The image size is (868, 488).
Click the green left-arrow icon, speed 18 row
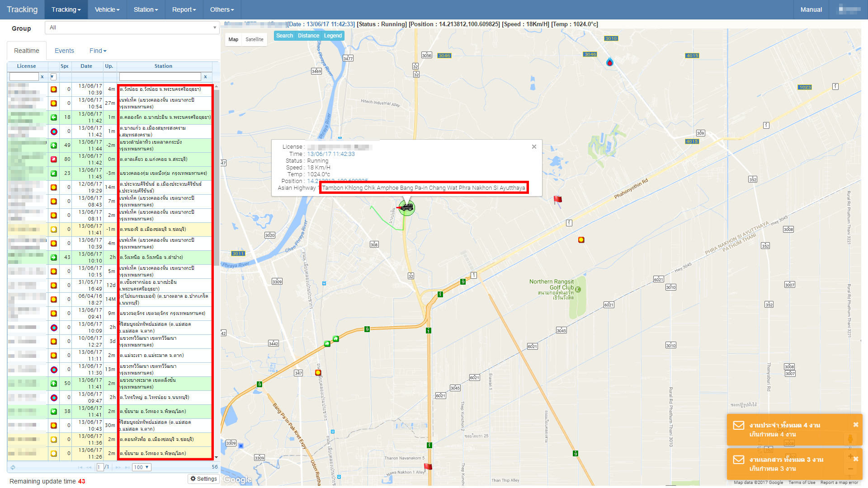coord(54,117)
